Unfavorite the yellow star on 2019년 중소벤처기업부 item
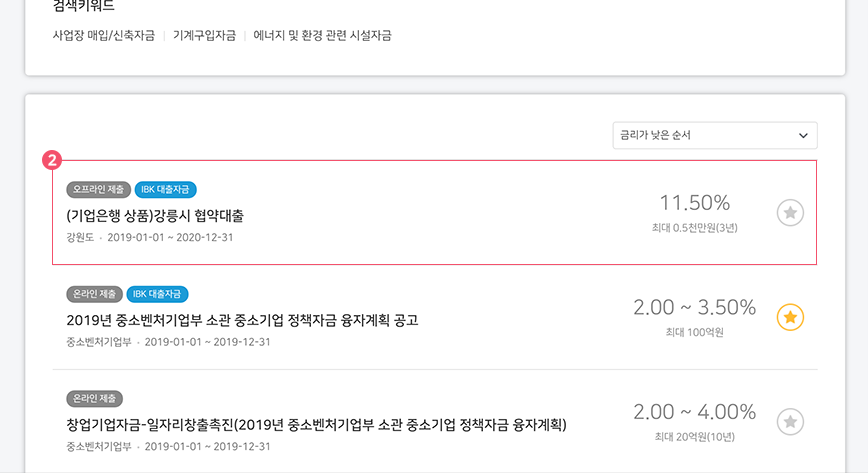The image size is (868, 473). (x=790, y=317)
